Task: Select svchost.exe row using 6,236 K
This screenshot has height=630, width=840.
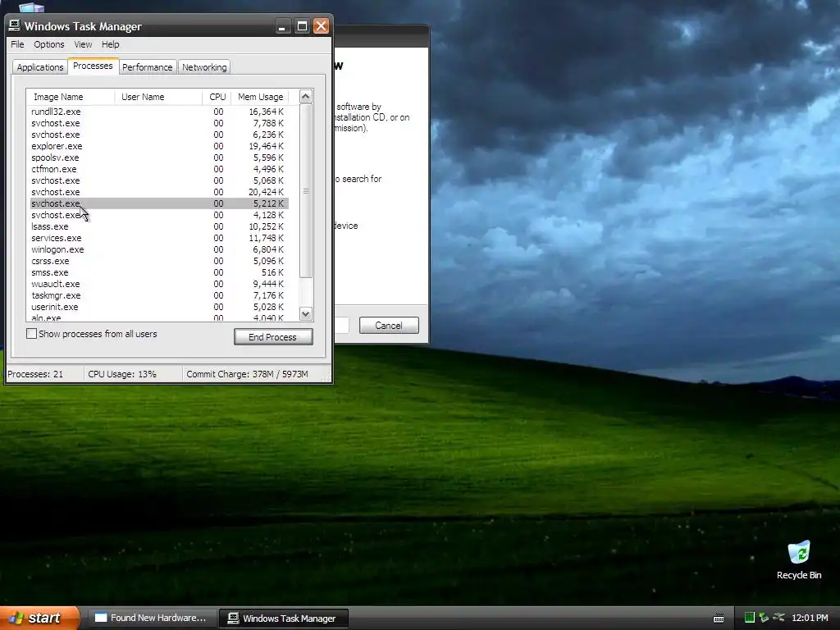Action: (159, 135)
